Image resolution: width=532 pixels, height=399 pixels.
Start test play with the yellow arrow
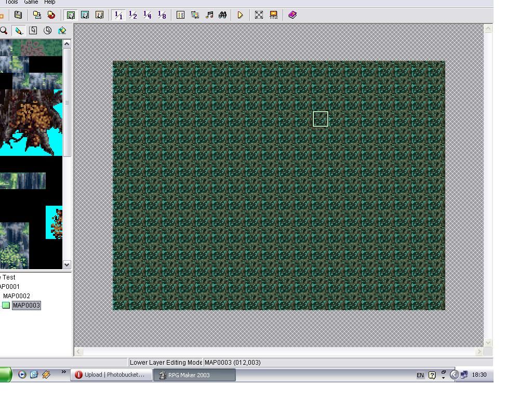[240, 15]
